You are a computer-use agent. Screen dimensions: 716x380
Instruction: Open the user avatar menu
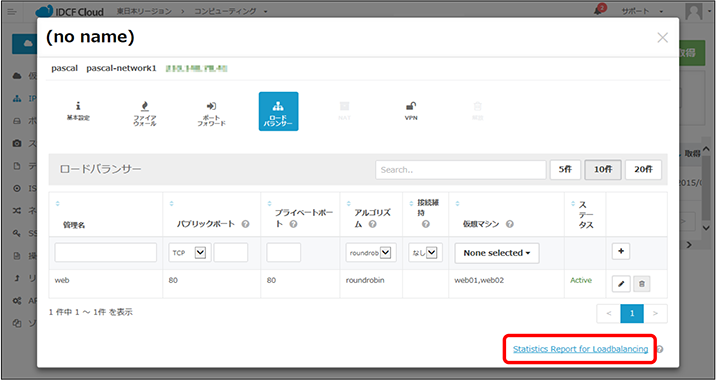(694, 11)
